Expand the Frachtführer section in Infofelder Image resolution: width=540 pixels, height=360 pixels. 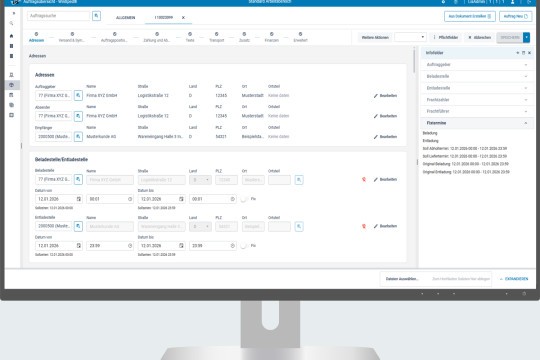tap(477, 111)
